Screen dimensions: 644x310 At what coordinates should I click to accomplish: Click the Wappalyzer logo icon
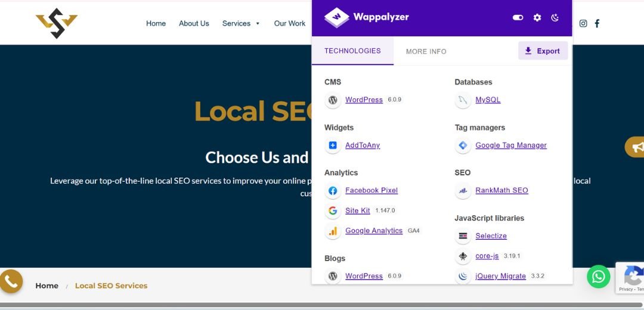tap(336, 17)
